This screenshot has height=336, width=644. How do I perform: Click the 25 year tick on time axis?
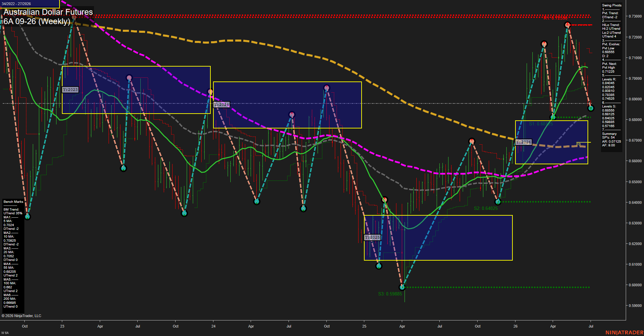point(364,326)
